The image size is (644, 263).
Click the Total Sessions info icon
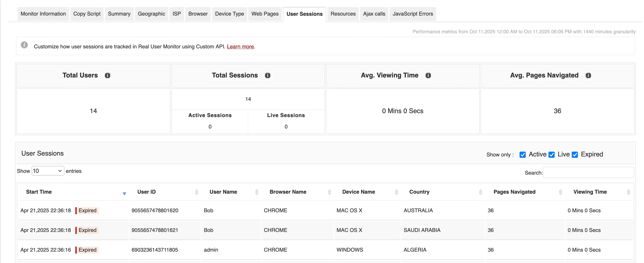[267, 75]
